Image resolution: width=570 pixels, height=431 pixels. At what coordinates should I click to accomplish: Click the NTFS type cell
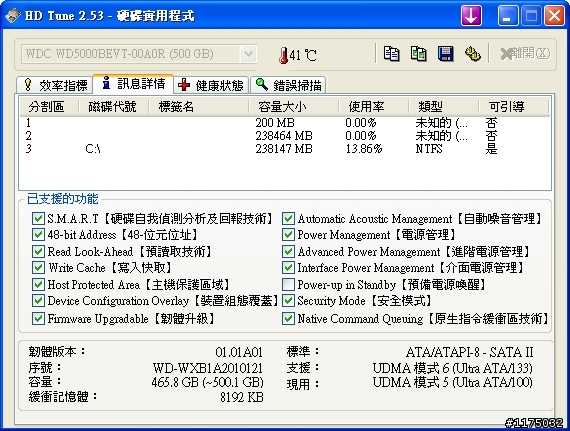[429, 149]
